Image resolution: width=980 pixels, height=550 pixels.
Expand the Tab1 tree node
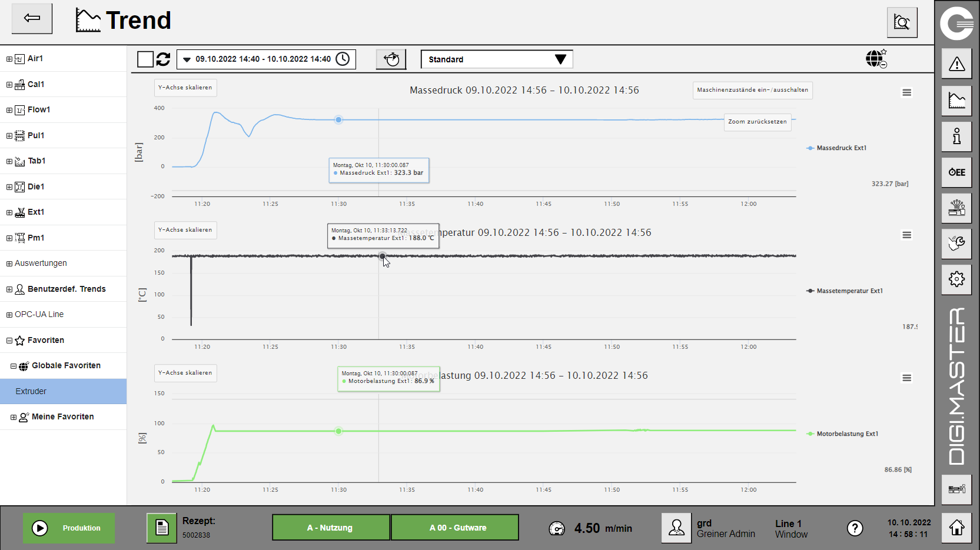(9, 161)
